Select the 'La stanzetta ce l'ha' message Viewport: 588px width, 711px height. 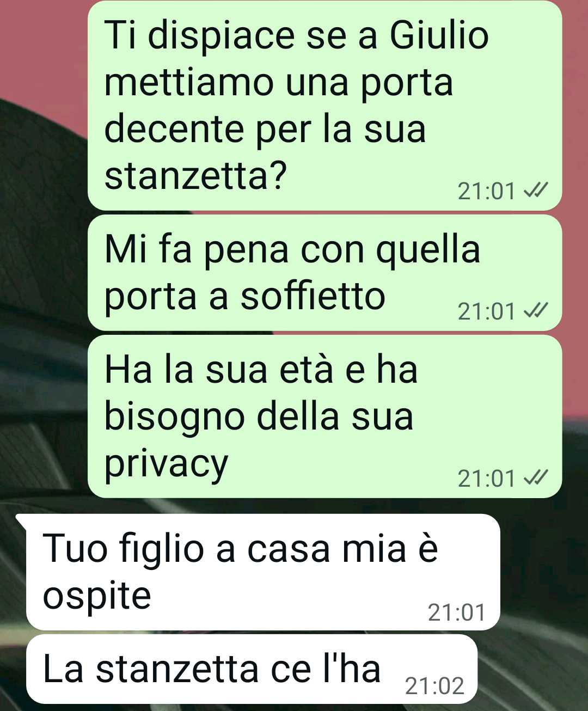pyautogui.click(x=252, y=669)
